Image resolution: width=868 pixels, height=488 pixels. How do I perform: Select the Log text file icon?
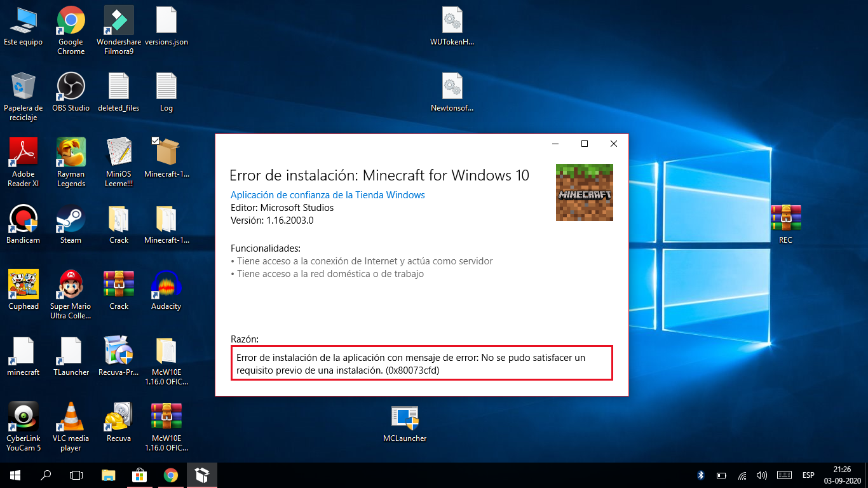tap(166, 93)
